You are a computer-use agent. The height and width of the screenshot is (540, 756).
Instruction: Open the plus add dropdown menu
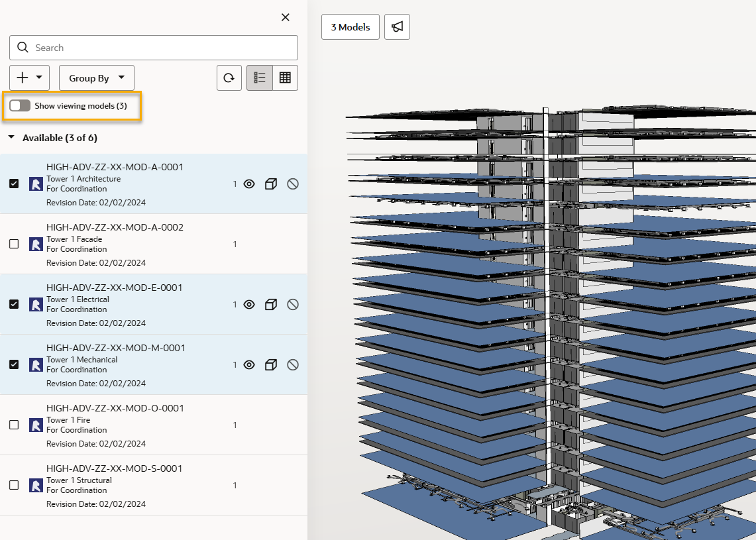click(x=30, y=78)
